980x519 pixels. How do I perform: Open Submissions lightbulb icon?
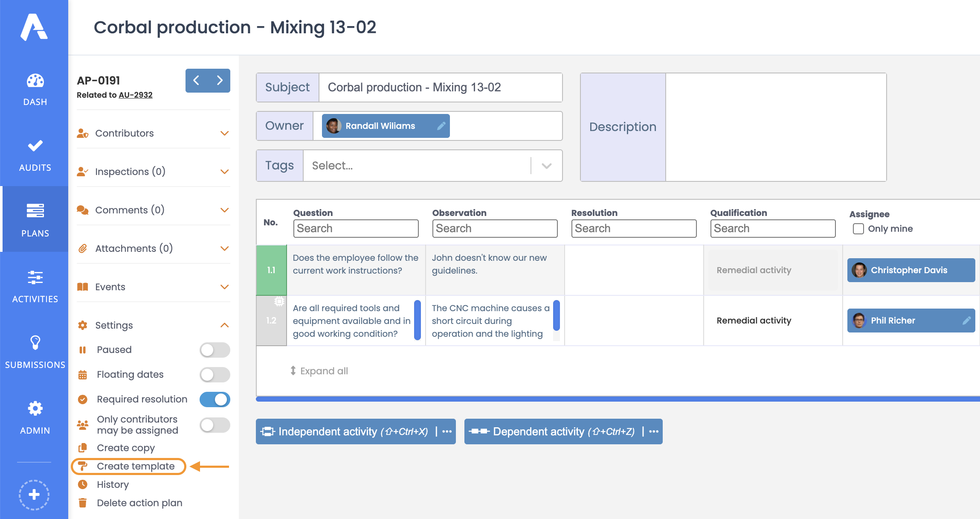click(35, 343)
